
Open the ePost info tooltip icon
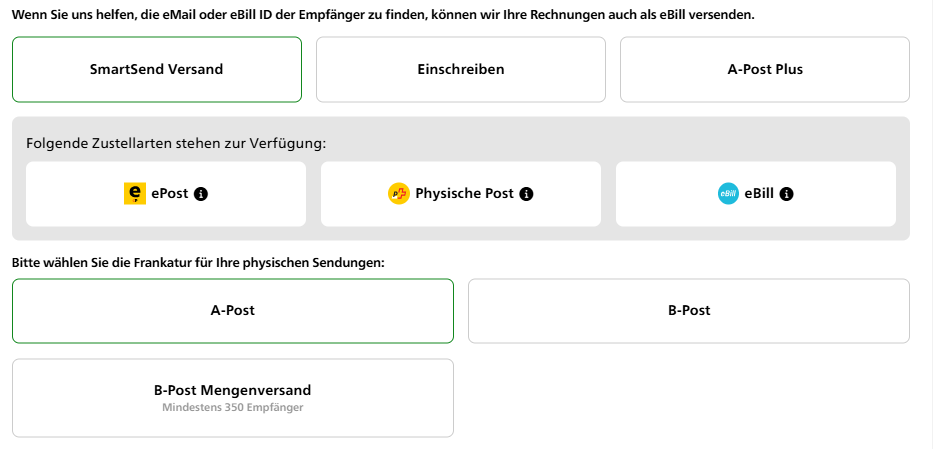200,194
